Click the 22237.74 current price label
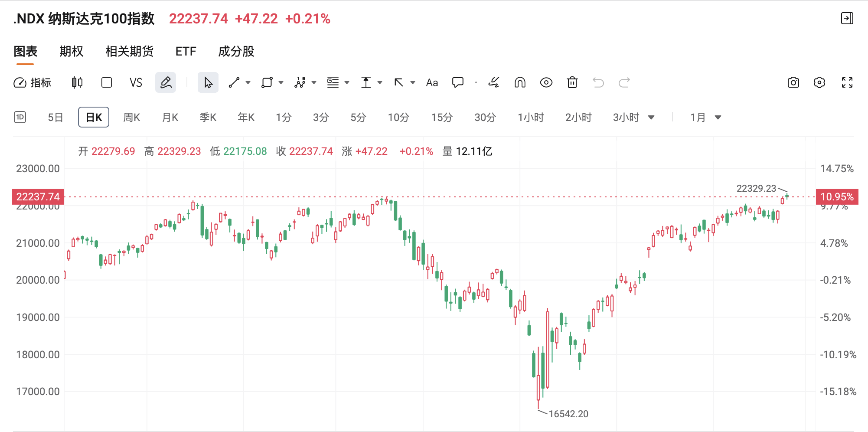Screen dimensions: 868x432 pos(38,196)
